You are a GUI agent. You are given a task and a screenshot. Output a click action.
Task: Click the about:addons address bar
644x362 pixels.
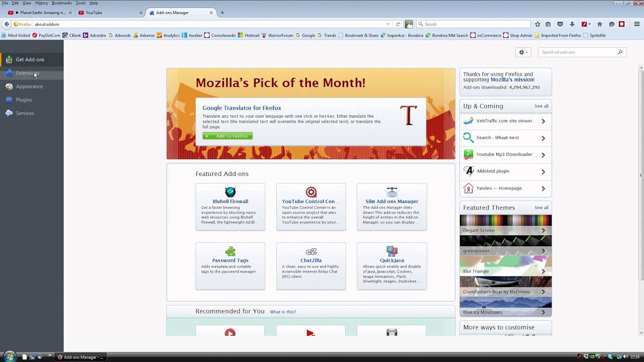tap(206, 24)
